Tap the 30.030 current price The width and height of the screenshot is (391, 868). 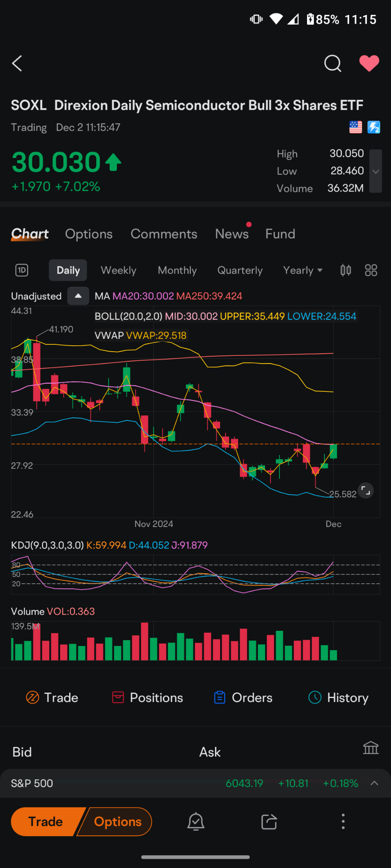(56, 162)
